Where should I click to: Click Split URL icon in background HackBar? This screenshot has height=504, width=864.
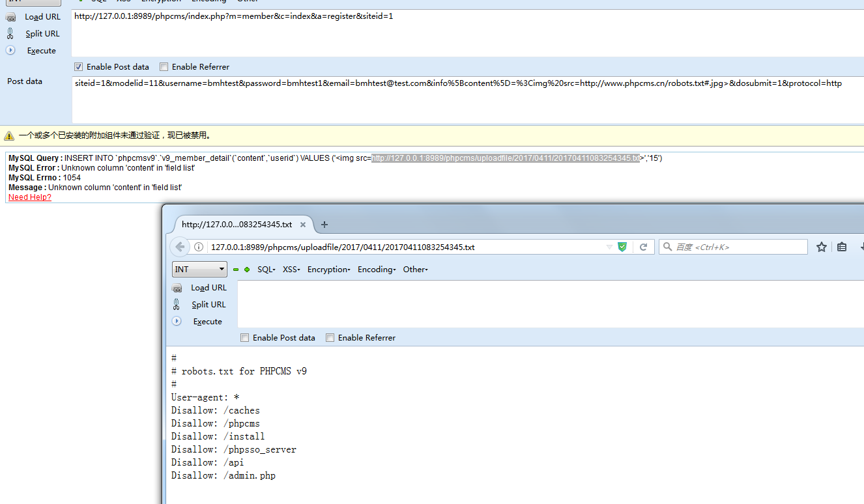(x=10, y=33)
